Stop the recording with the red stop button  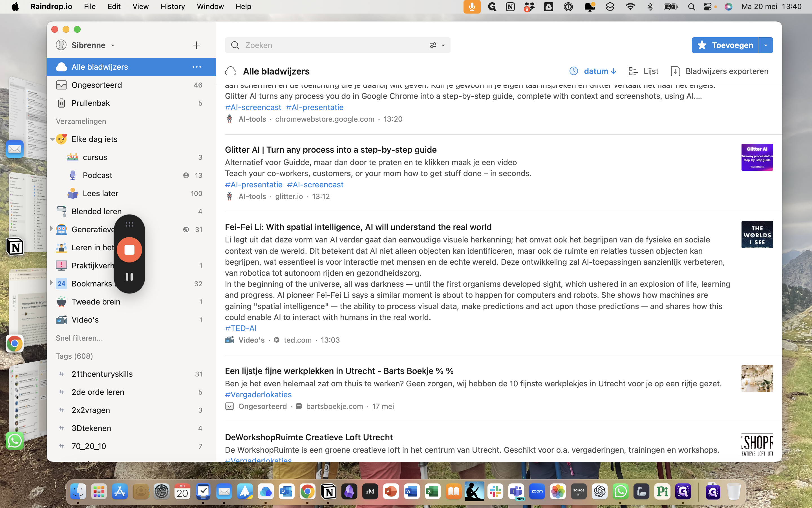click(x=129, y=250)
